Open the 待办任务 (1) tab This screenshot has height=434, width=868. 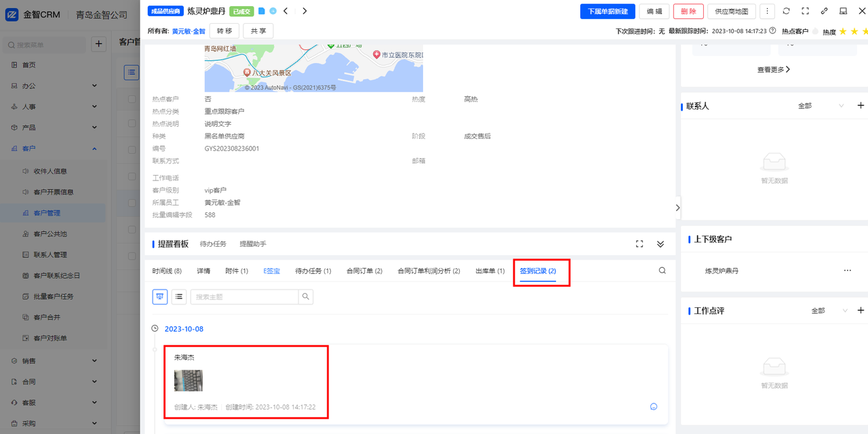pos(313,271)
